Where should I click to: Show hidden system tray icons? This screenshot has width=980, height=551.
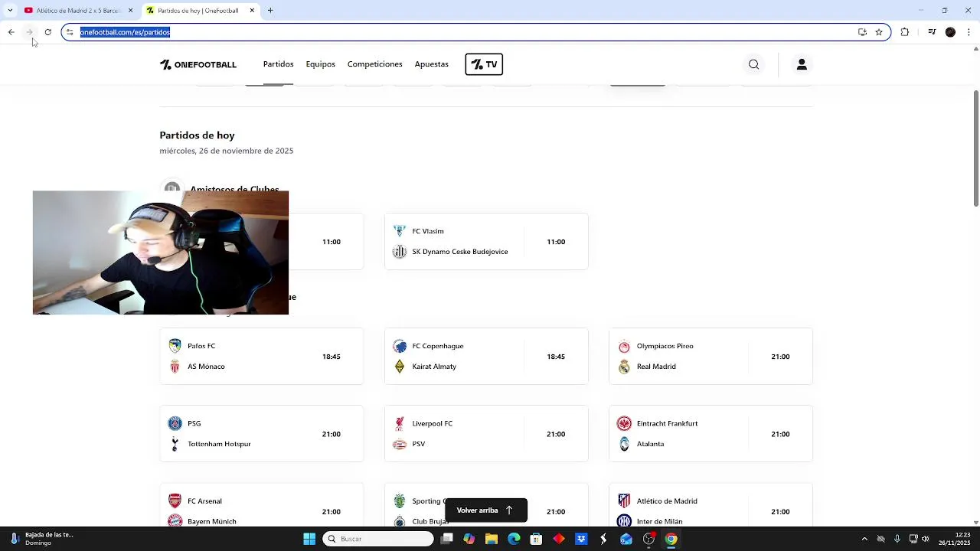coord(864,539)
